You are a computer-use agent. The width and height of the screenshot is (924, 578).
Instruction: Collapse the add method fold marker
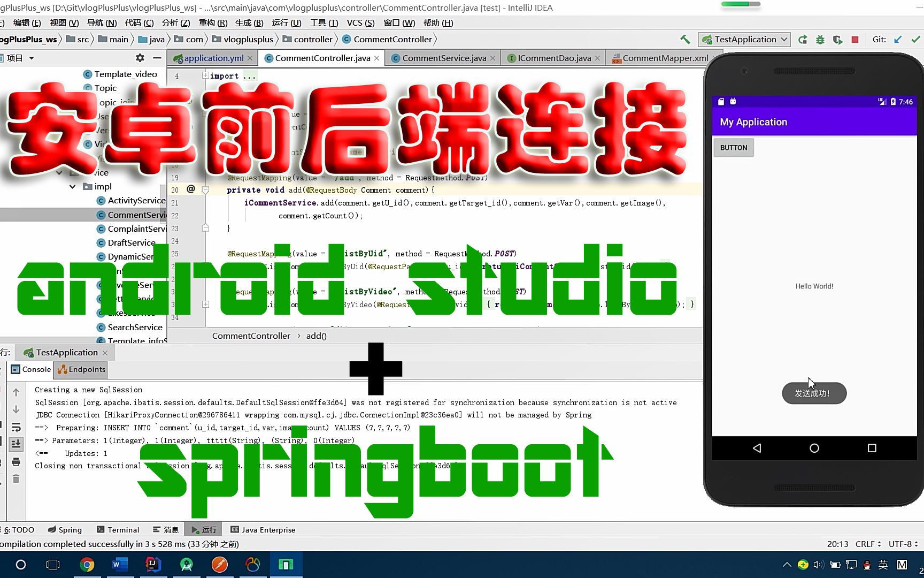click(x=205, y=190)
